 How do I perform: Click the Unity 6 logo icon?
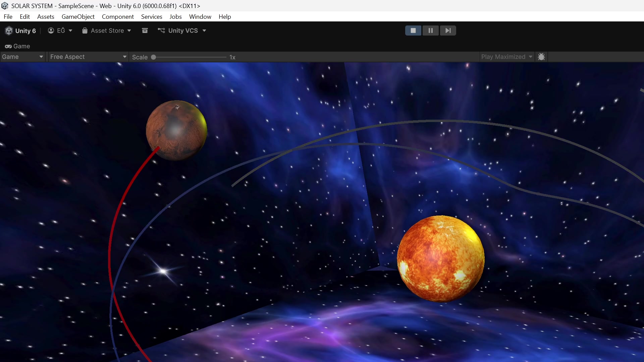(x=9, y=31)
